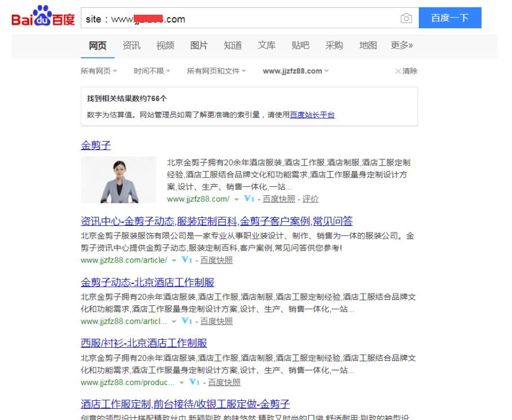Click the V1 badge for www.jjzfz88.com/ result
Image resolution: width=512 pixels, height=420 pixels.
[249, 199]
